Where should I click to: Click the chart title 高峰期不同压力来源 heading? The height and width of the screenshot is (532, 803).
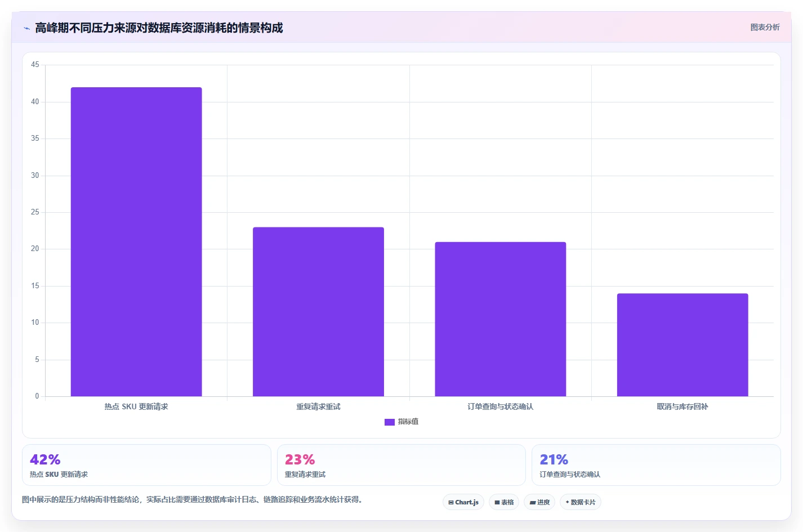[x=159, y=28]
